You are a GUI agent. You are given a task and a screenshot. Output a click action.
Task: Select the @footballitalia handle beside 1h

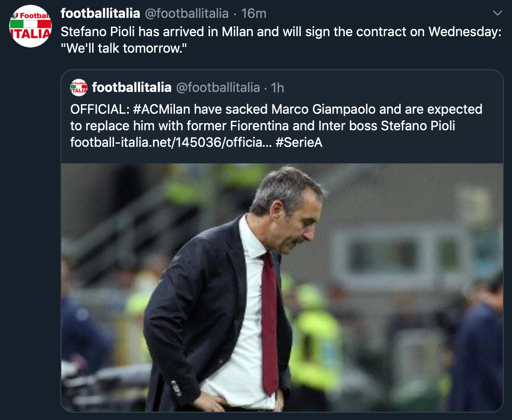point(218,88)
